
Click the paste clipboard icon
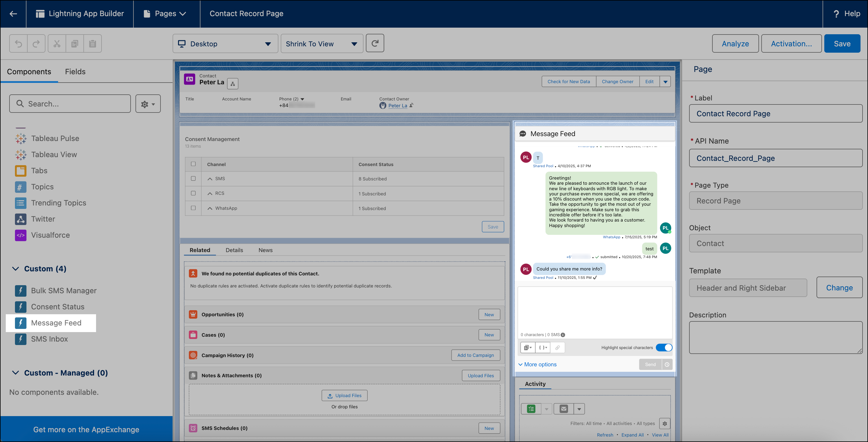tap(93, 43)
